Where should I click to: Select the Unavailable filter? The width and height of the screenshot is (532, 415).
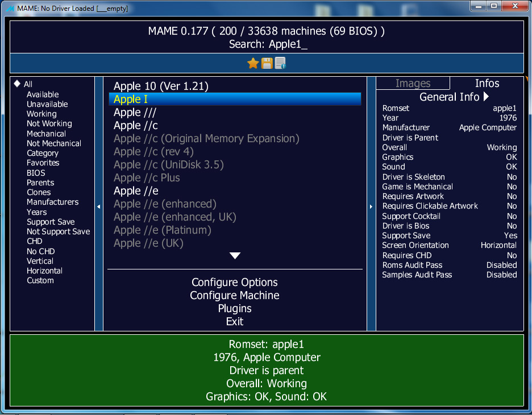click(47, 104)
